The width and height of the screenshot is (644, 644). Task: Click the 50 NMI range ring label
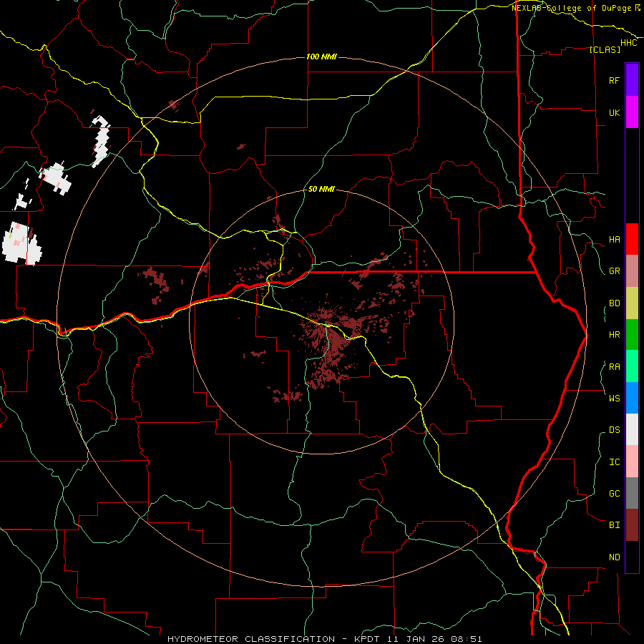(x=321, y=189)
